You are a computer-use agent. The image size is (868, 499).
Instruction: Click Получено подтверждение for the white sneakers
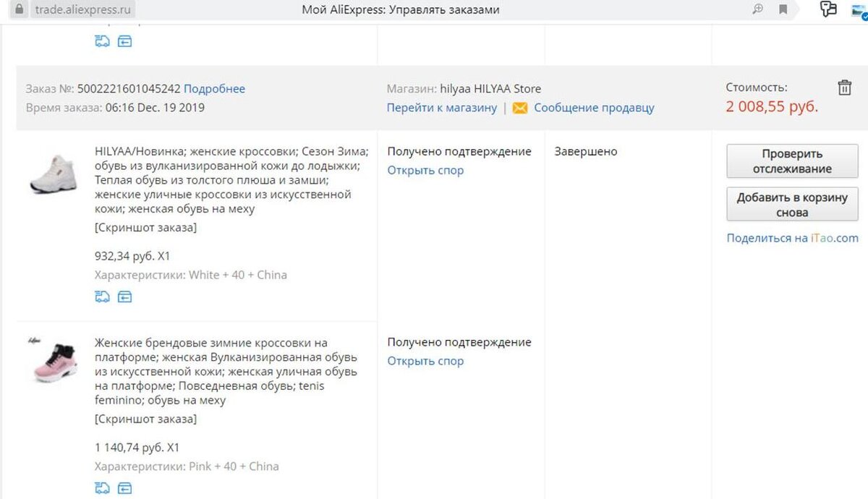(459, 152)
